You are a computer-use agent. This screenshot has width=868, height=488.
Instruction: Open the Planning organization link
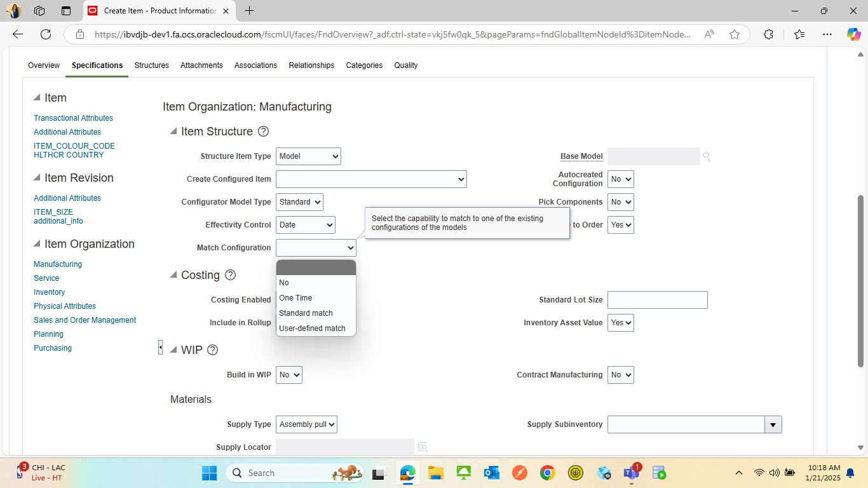[x=48, y=334]
